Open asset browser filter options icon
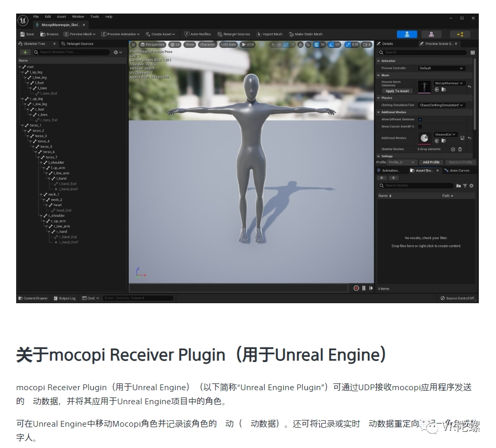 [465, 186]
